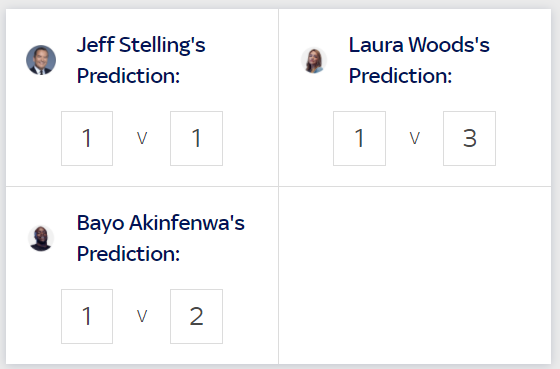Image resolution: width=560 pixels, height=369 pixels.
Task: Select Bayo Akinfenwa's home score box showing 1
Action: (x=87, y=316)
